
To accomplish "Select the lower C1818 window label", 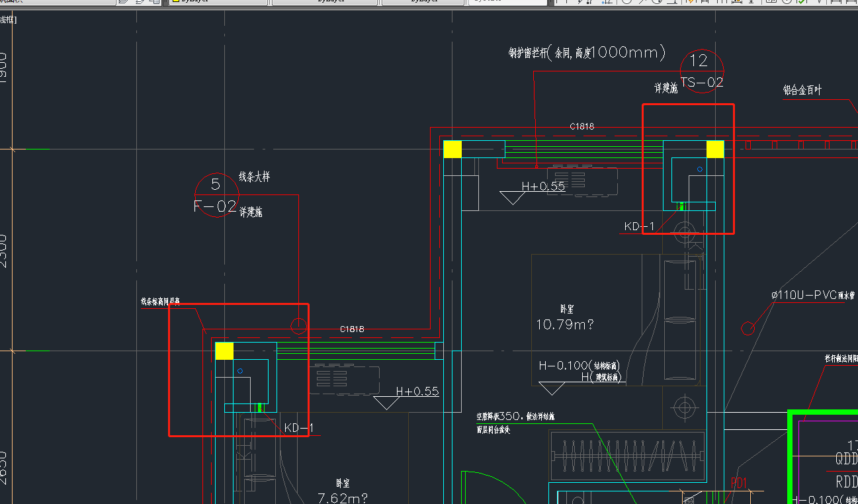I will click(352, 329).
